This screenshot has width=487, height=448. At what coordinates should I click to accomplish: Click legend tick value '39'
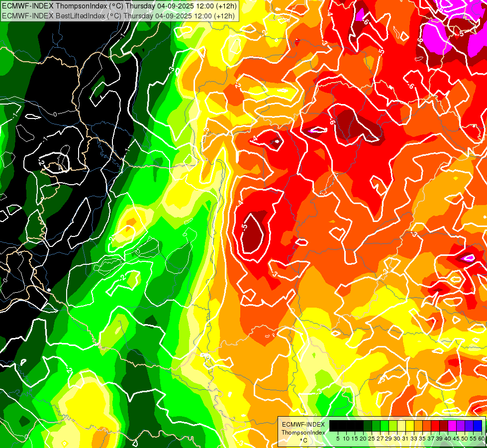pyautogui.click(x=439, y=439)
